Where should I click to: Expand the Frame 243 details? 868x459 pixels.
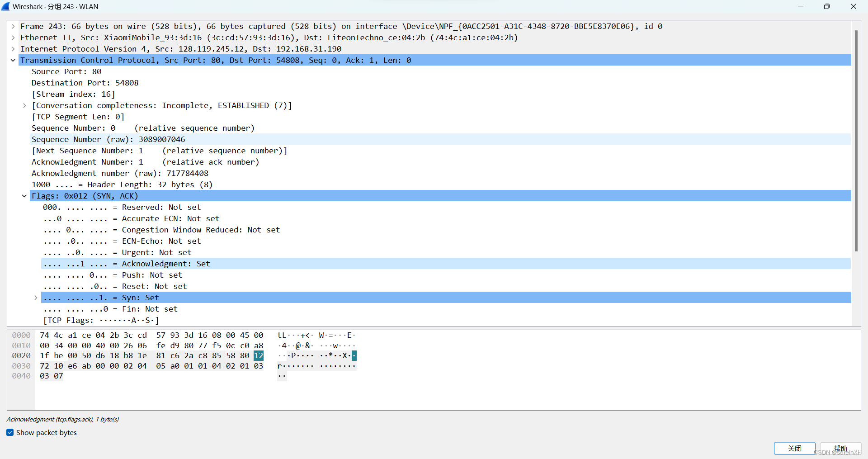(x=13, y=26)
